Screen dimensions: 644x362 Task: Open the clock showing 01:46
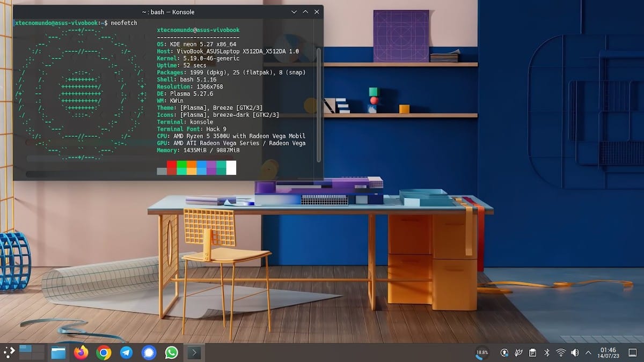tap(608, 352)
